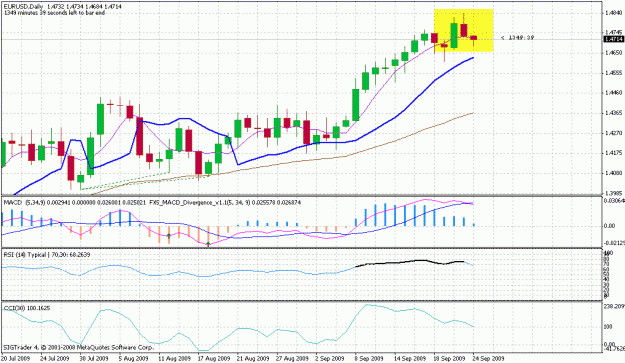
Task: Click the 238.209 CCI scale value
Action: (x=614, y=306)
